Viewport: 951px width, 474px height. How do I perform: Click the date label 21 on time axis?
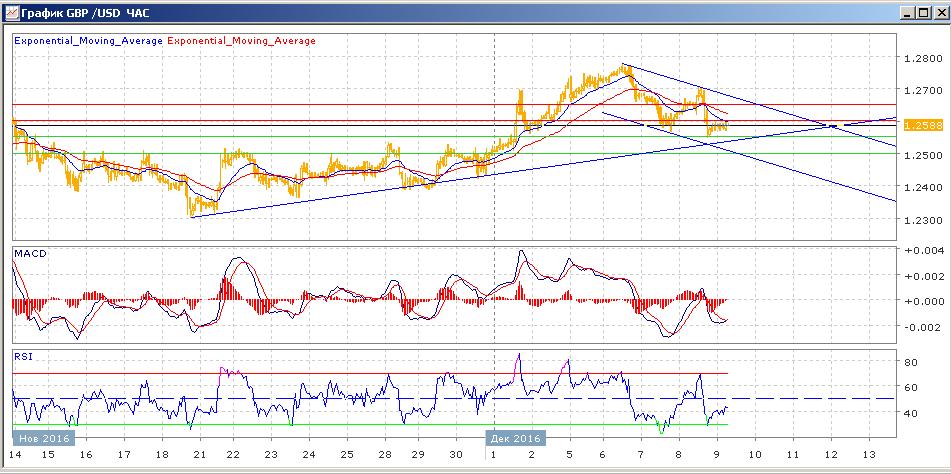pyautogui.click(x=197, y=454)
